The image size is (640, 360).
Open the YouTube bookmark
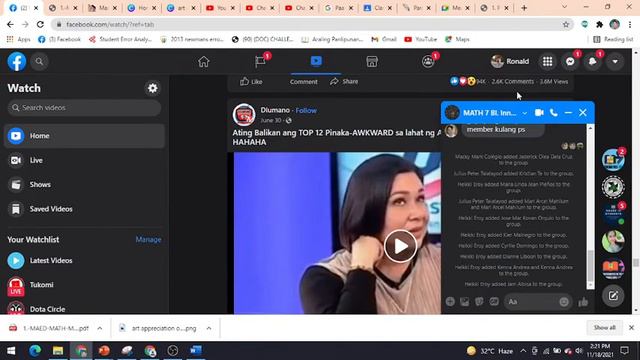(420, 39)
